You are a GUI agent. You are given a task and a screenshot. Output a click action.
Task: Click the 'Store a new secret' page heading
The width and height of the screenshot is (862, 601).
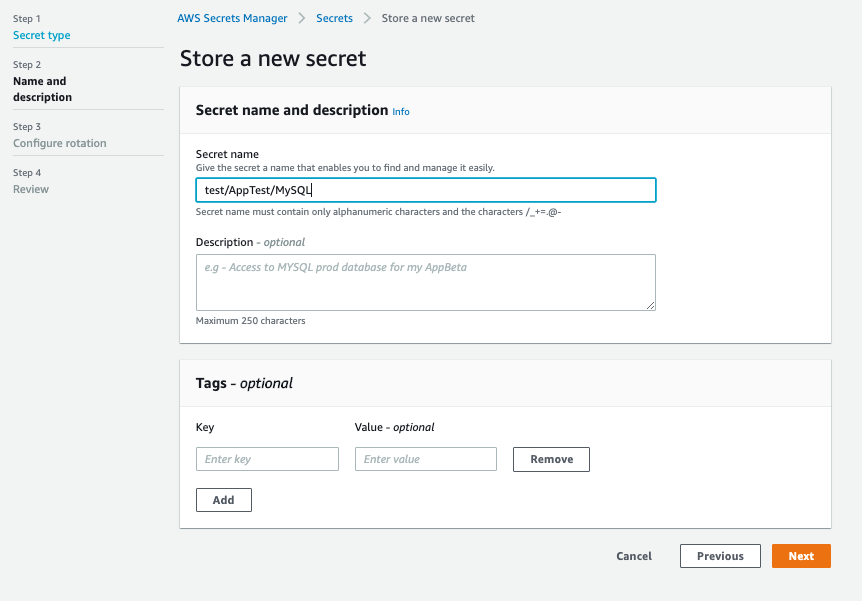[273, 58]
